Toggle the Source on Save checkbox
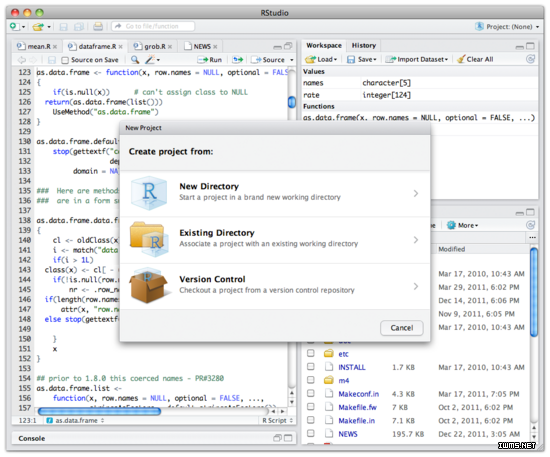 (65, 60)
